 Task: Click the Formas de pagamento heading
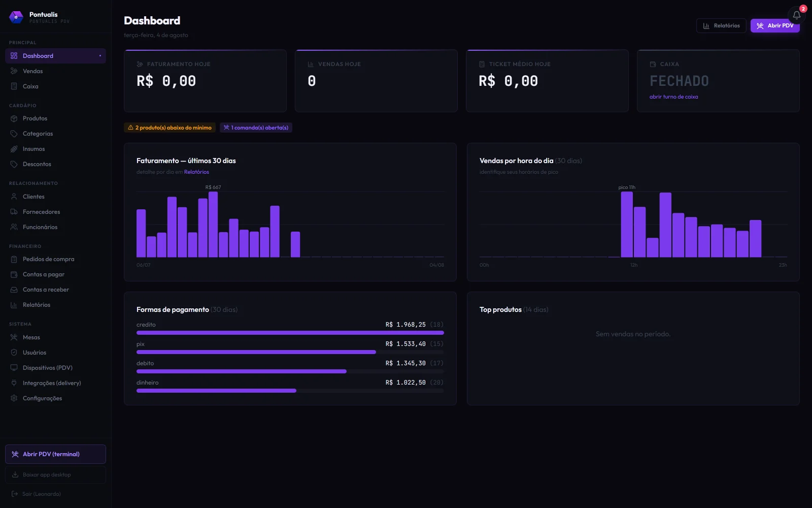173,310
